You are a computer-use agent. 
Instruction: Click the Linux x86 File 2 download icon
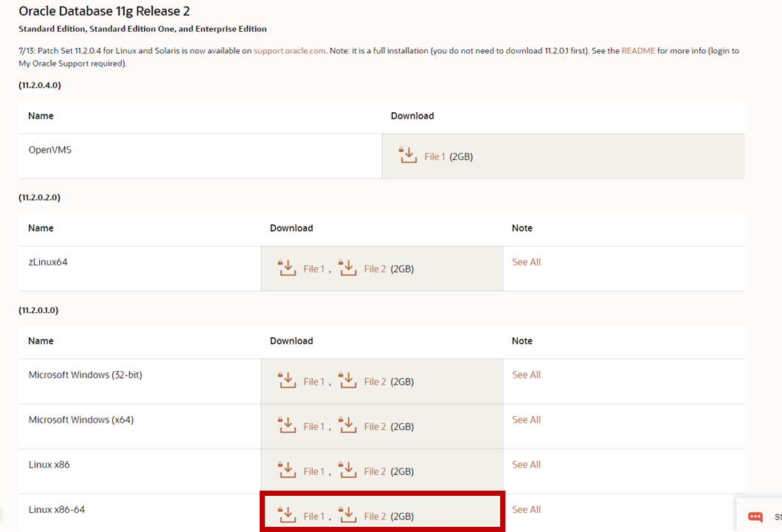[x=347, y=470]
